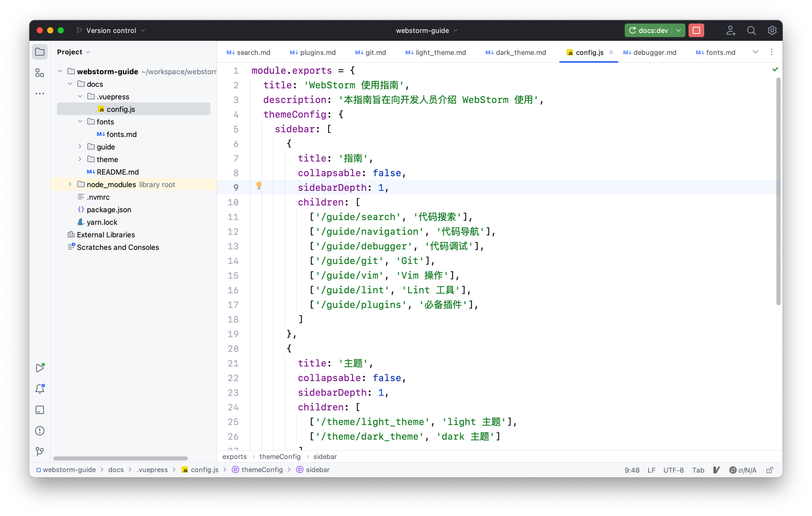Open IDE settings gear icon
Image resolution: width=812 pixels, height=516 pixels.
pos(772,30)
